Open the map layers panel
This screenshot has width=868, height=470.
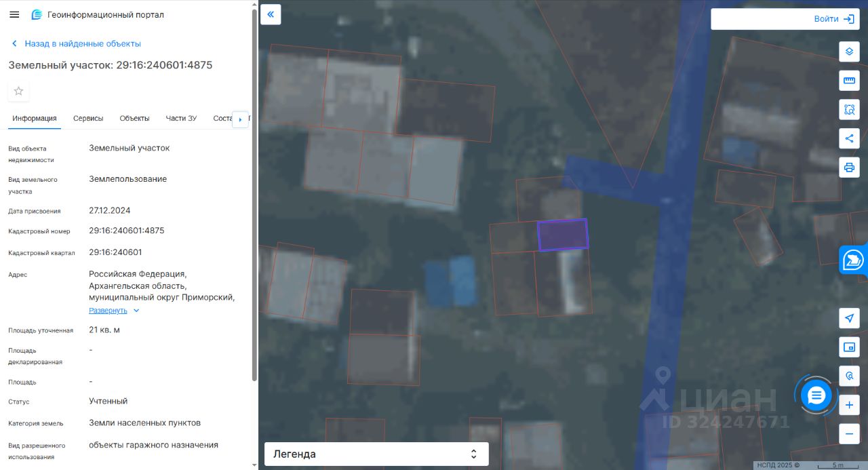849,52
